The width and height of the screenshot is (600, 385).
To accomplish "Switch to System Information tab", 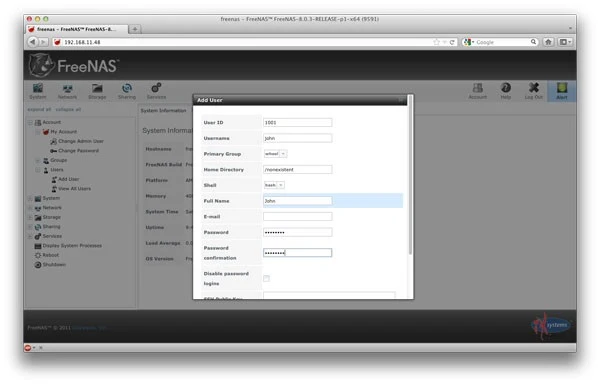I will 163,111.
